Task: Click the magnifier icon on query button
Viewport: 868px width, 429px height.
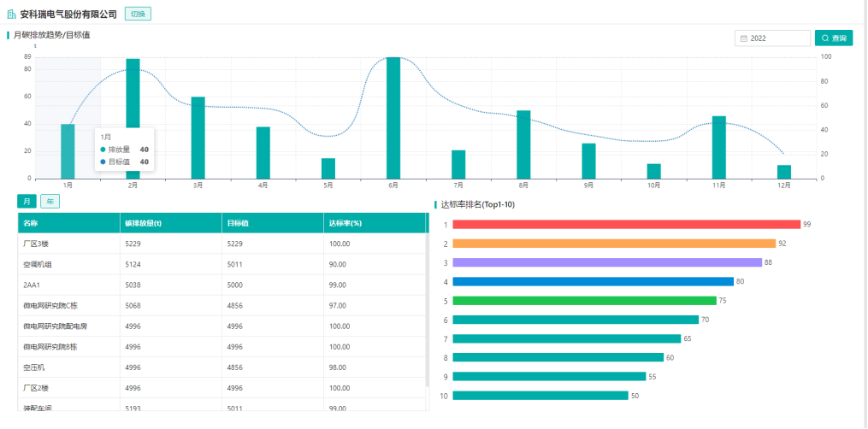Action: coord(825,38)
